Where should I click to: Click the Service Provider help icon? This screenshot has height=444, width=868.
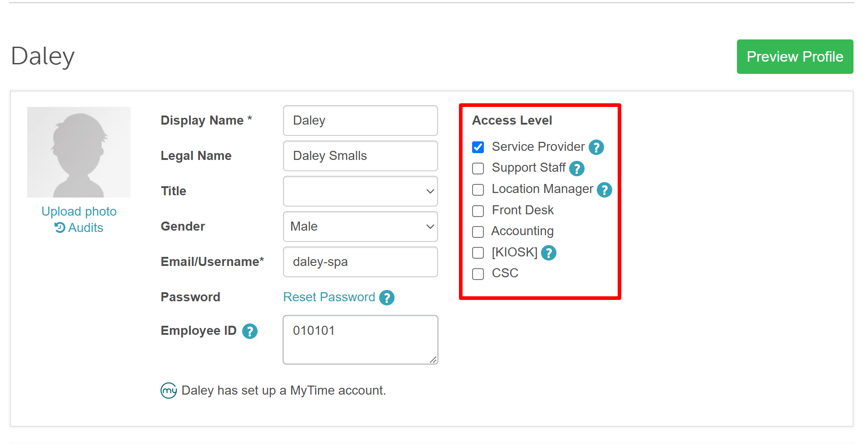coord(596,147)
